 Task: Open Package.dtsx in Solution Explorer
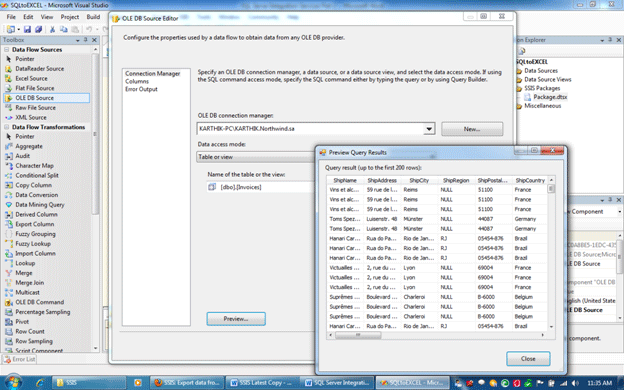point(550,97)
